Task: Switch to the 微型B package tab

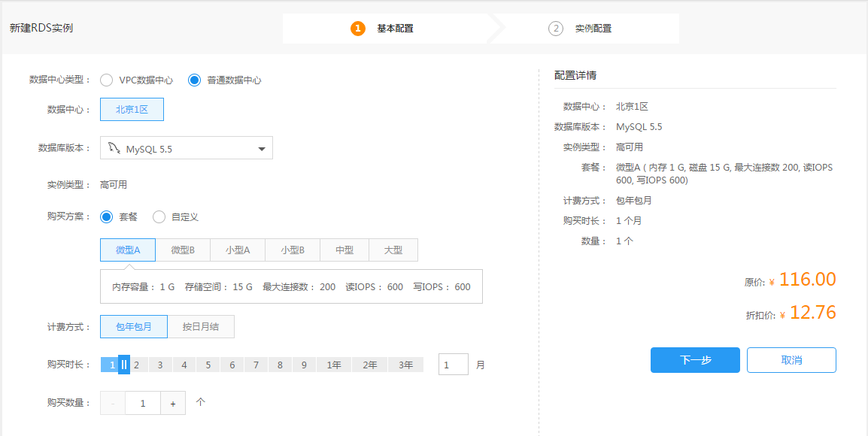Action: 183,250
